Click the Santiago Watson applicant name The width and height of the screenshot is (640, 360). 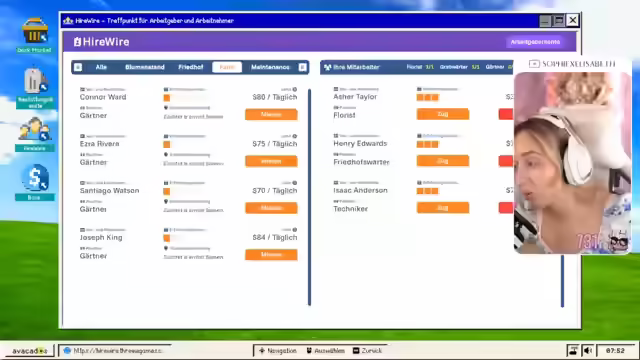[109, 191]
